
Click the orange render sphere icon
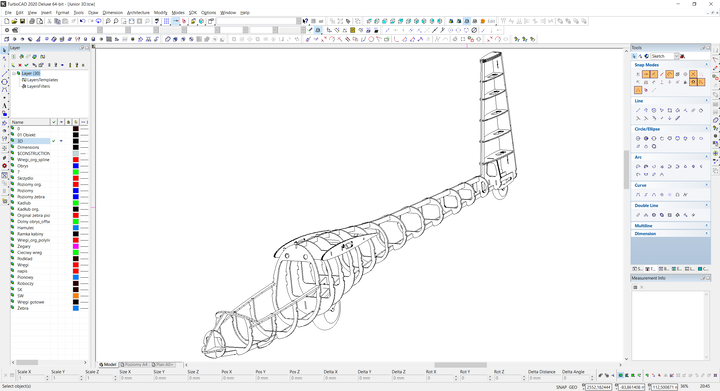point(483,21)
